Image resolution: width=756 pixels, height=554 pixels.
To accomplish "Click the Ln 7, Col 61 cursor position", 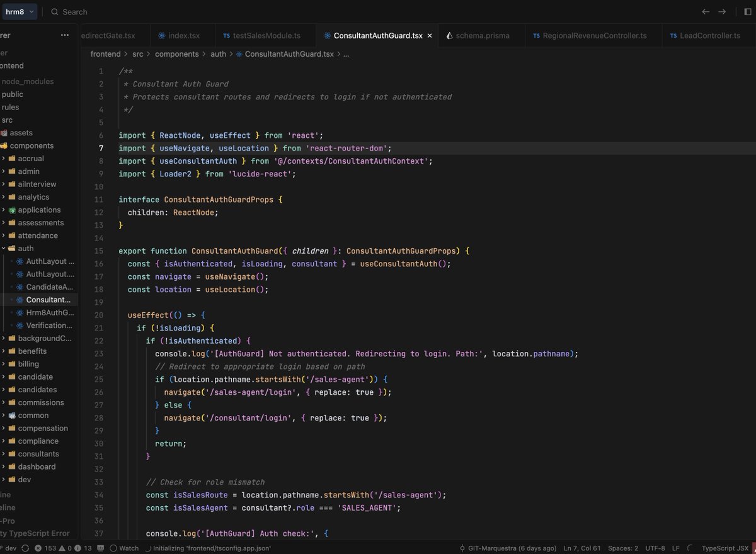I will coord(582,548).
